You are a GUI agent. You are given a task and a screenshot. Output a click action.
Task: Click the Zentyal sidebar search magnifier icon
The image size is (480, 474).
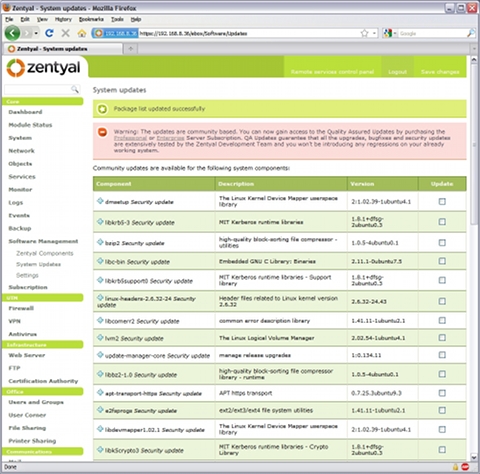point(75,89)
